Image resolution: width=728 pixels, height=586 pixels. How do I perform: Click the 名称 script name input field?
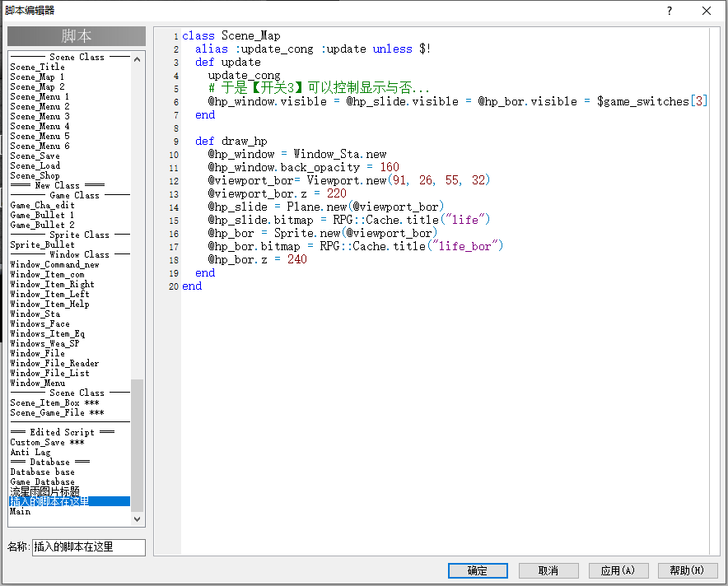click(x=89, y=547)
